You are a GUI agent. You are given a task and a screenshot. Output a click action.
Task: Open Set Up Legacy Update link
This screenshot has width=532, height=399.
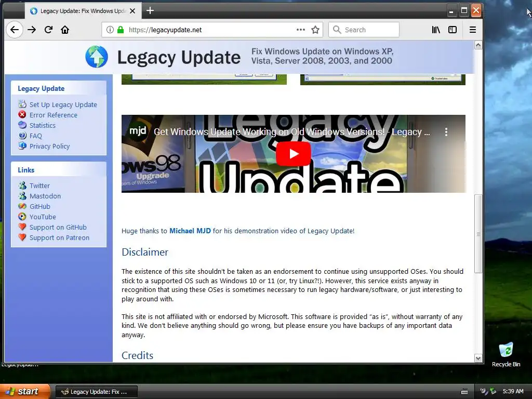(x=63, y=104)
